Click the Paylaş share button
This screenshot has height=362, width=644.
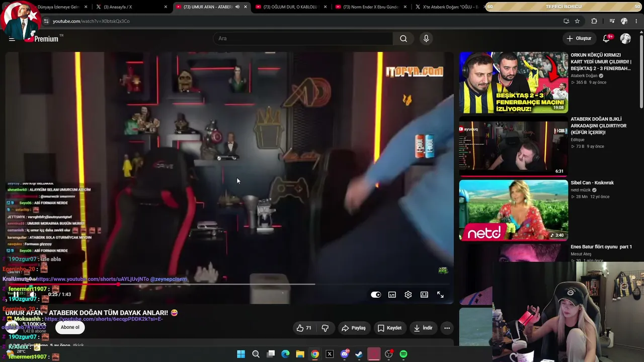pyautogui.click(x=353, y=328)
